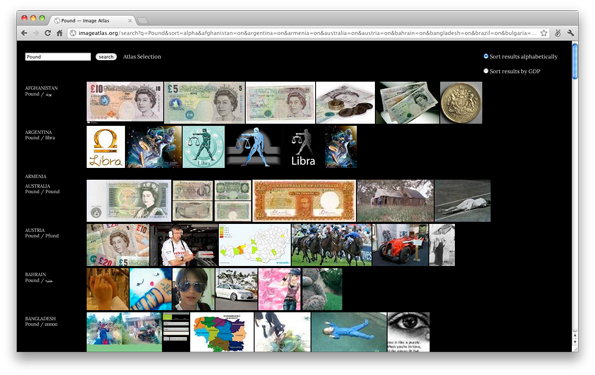The height and width of the screenshot is (375, 595).
Task: Open a new tab next to Image Atlas
Action: [142, 20]
